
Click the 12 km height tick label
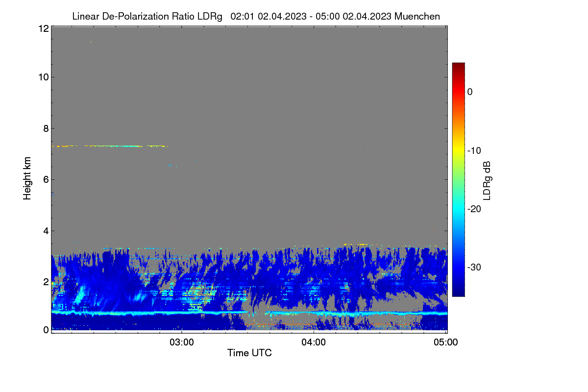click(43, 29)
